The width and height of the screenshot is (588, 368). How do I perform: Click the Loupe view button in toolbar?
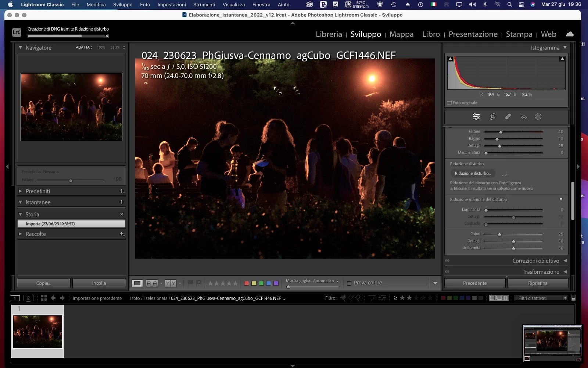tap(137, 283)
